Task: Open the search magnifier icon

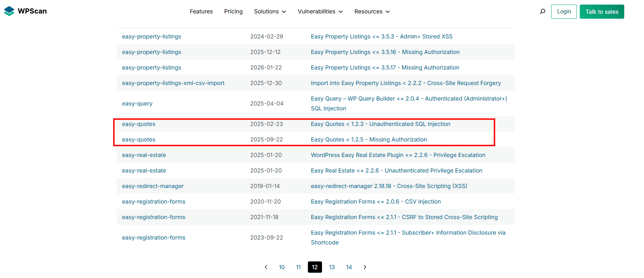Action: pyautogui.click(x=542, y=12)
